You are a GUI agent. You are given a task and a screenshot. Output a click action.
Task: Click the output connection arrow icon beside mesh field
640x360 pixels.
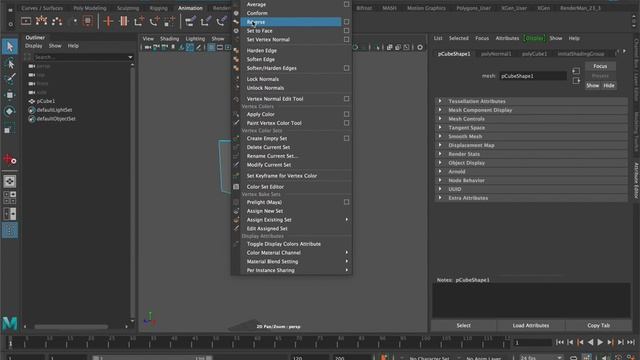coord(576,81)
